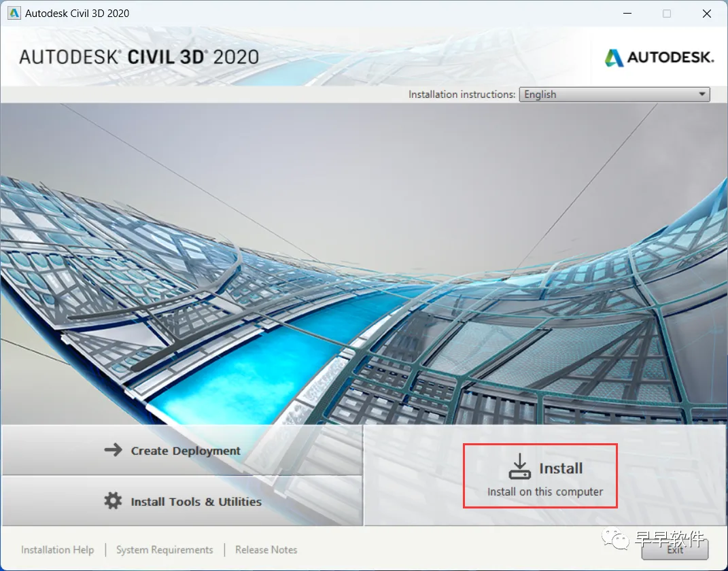
Task: Click the arrow icon beside Create Deployment
Action: click(113, 450)
